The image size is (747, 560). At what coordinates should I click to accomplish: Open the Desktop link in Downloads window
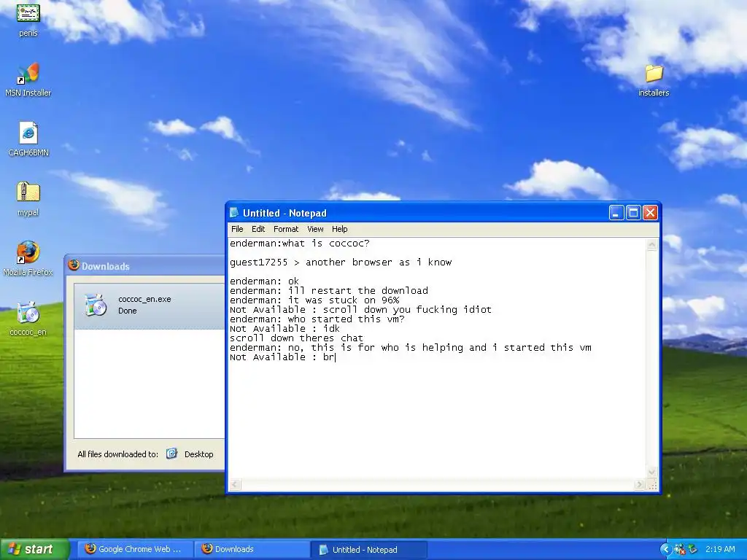coord(198,454)
